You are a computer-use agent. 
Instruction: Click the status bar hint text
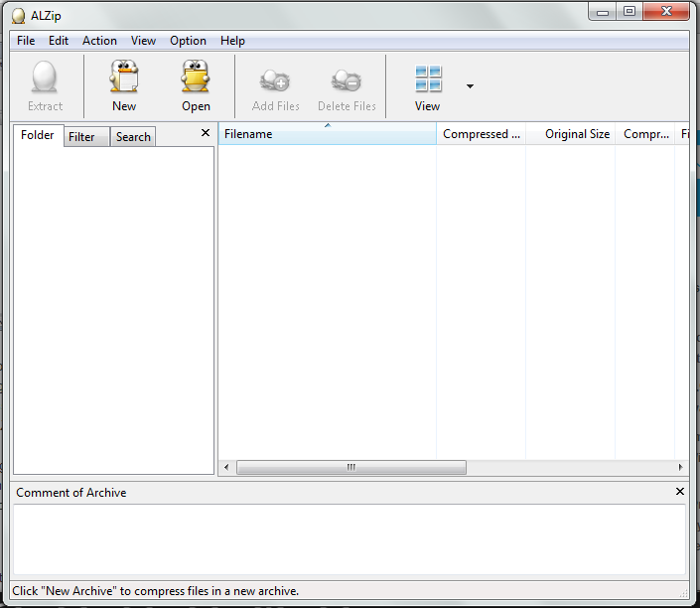coord(155,591)
